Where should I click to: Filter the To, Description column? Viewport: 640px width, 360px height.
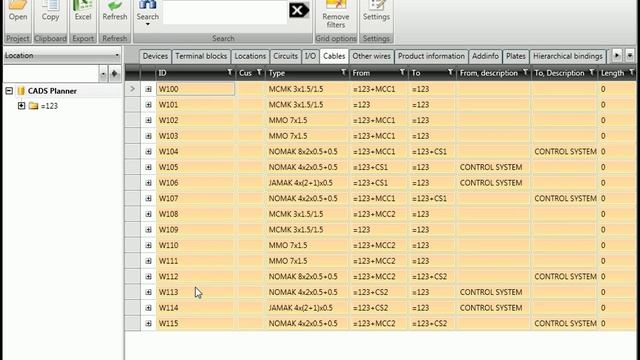point(592,73)
